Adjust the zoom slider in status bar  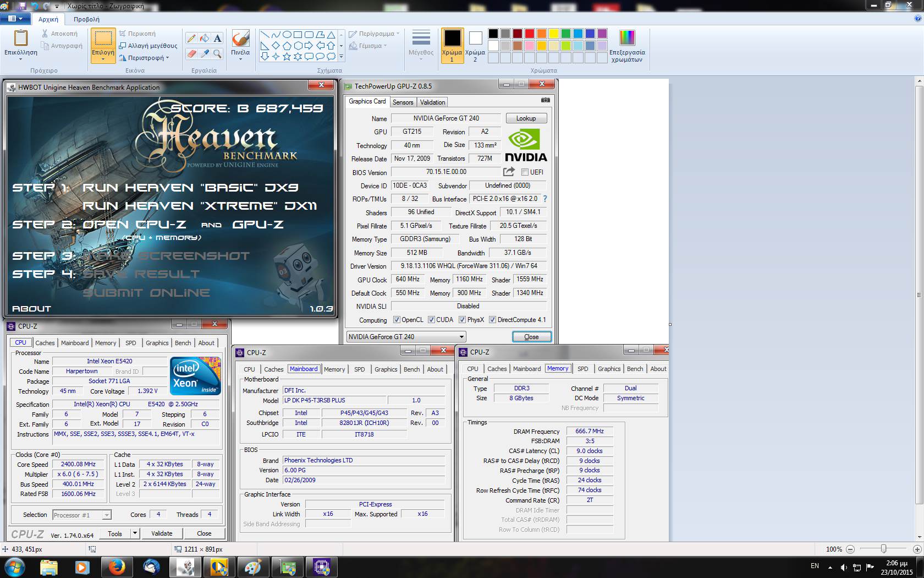point(883,549)
